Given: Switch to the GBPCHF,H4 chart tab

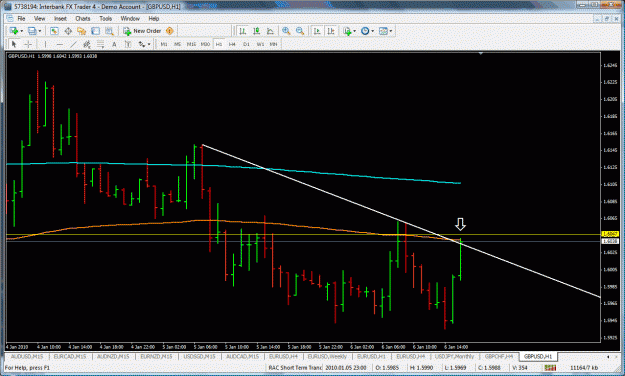Looking at the screenshot, I should point(499,356).
